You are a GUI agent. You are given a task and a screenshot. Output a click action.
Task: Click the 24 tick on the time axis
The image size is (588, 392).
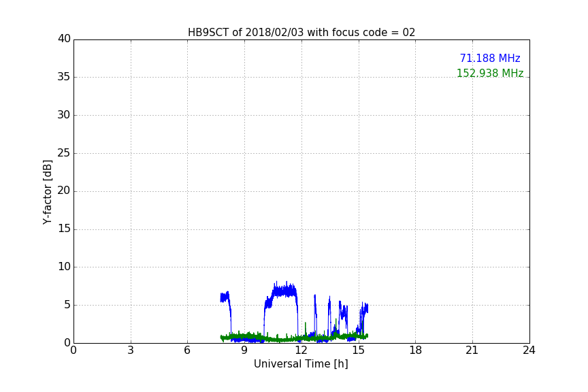[x=529, y=350]
